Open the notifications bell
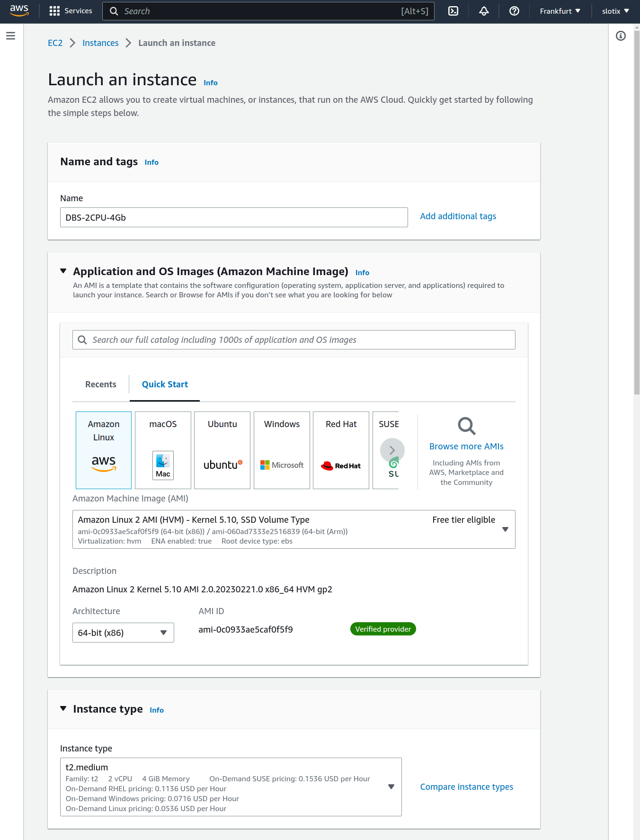Screen dimensions: 640x840 (x=484, y=11)
